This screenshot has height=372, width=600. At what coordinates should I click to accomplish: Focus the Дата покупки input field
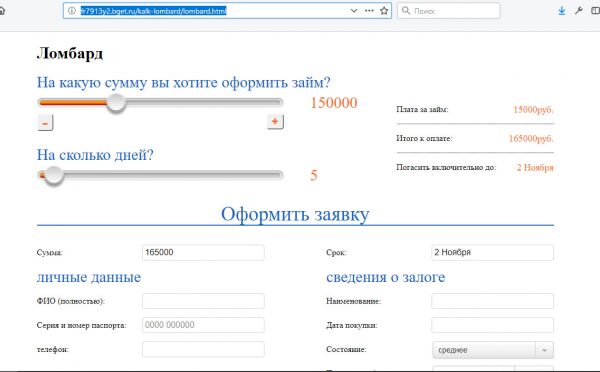pos(492,325)
